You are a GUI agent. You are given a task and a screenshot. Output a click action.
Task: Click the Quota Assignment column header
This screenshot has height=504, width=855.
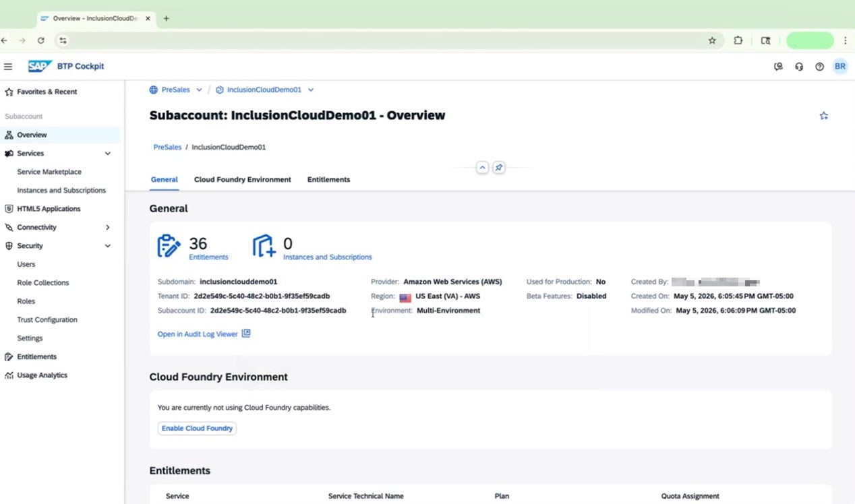coord(690,496)
